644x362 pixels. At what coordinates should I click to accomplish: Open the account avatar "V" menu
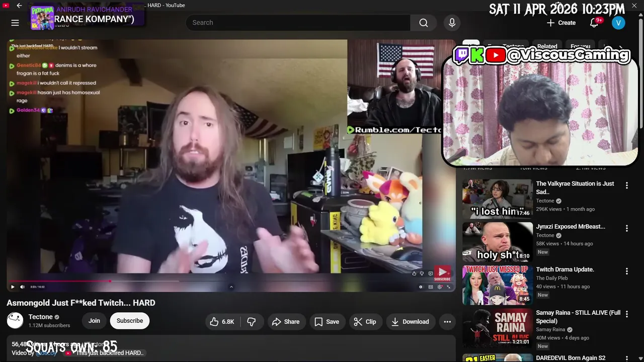coord(618,23)
